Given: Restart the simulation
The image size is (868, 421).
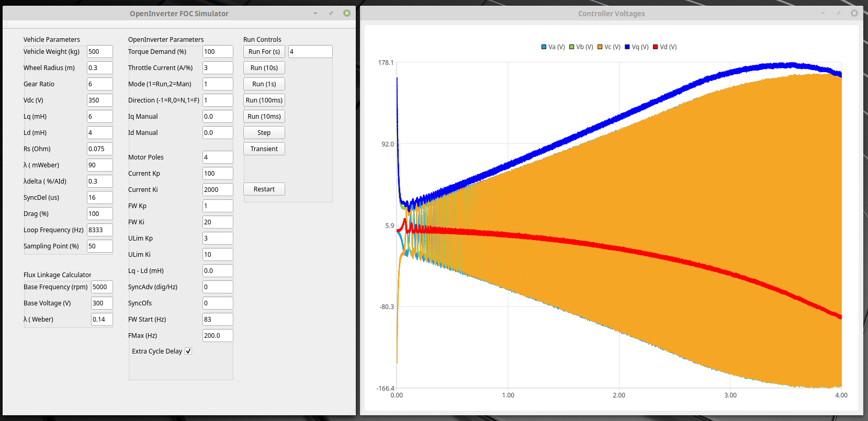Looking at the screenshot, I should tap(264, 189).
